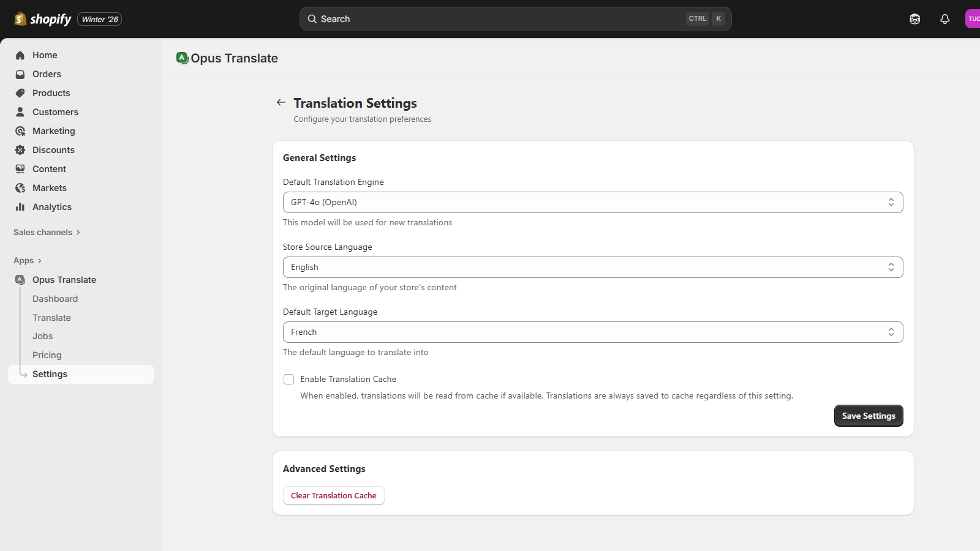Expand the Apps section

click(24, 260)
